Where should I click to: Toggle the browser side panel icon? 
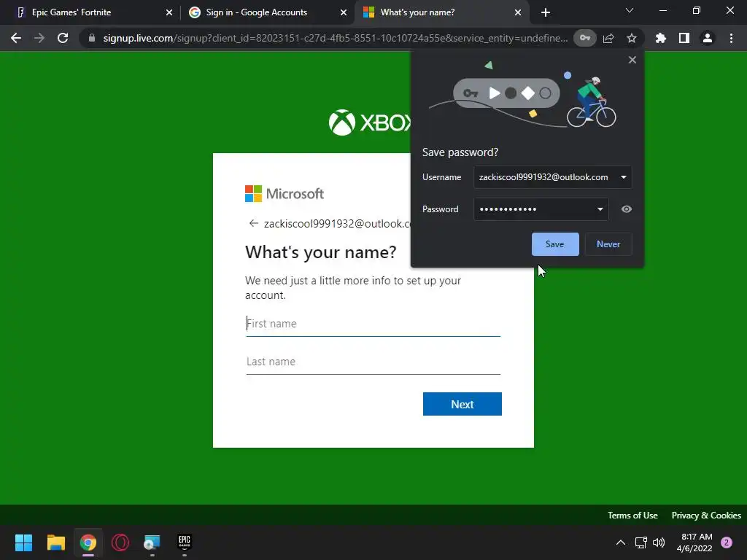[x=684, y=38]
